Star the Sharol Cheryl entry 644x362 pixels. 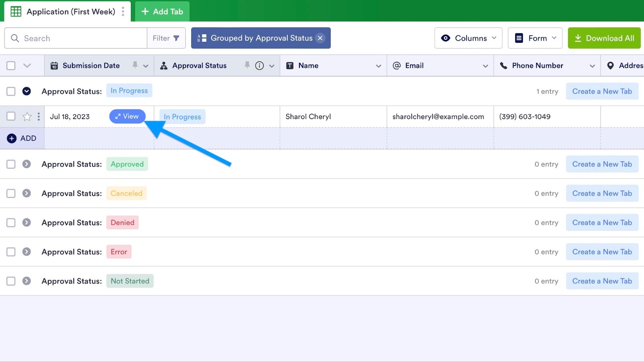27,117
